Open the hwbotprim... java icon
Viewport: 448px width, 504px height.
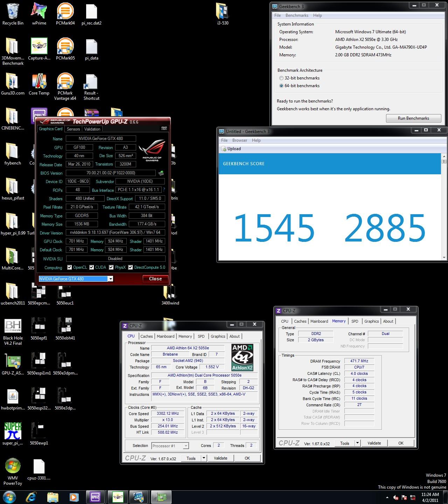pos(13,396)
